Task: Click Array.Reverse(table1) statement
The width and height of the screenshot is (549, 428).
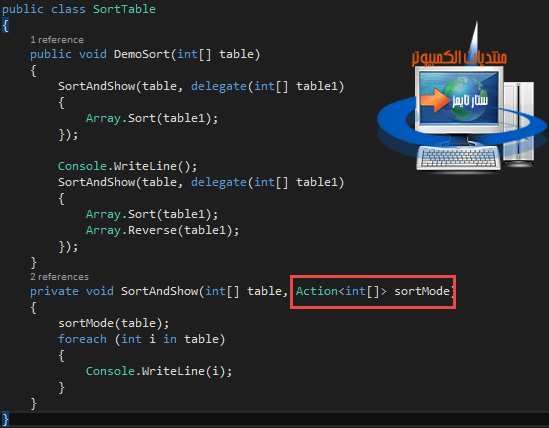Action: [162, 230]
